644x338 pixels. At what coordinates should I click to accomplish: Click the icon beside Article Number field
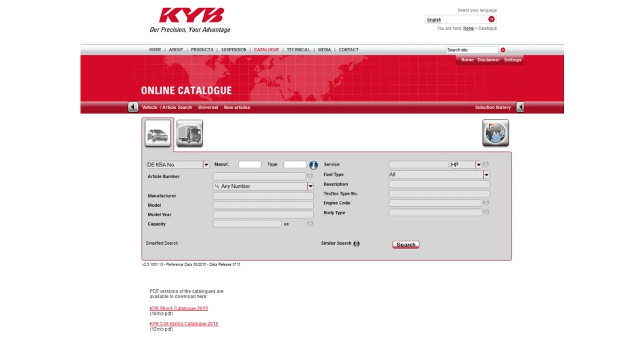[x=310, y=176]
